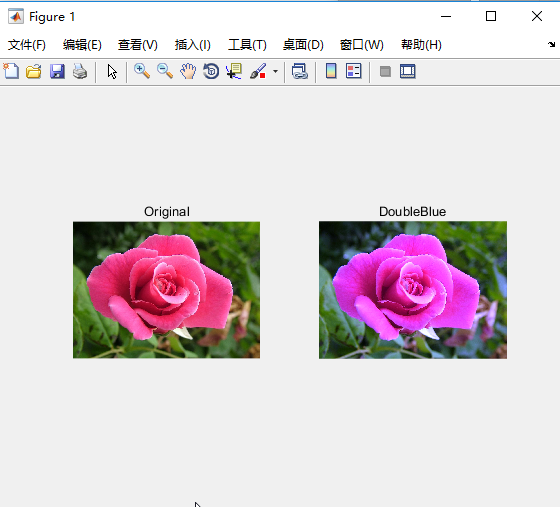Screen dimensions: 560x507
Task: Click the Link Plot icon
Action: click(300, 71)
